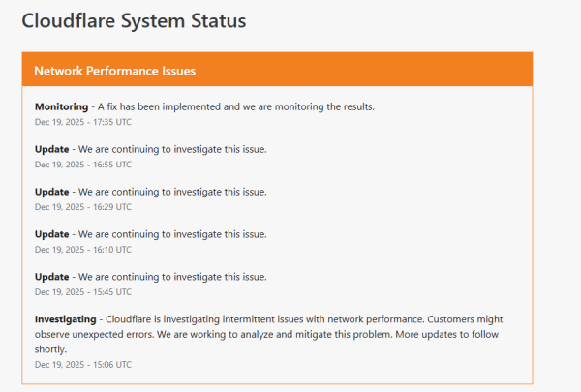581x392 pixels.
Task: Click the 17:35 UTC timestamp
Action: 83,122
